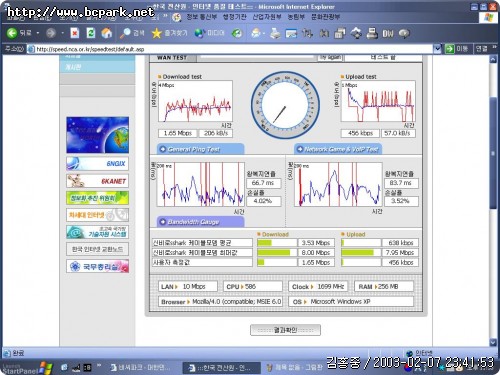Open the 기술지원 시스템 banner
The width and height of the screenshot is (500, 375).
[x=97, y=232]
